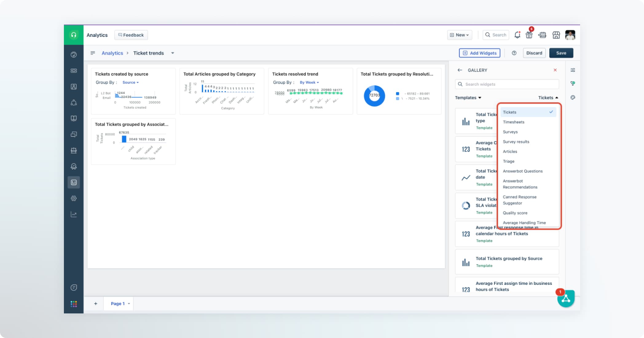The width and height of the screenshot is (644, 338).
Task: Select Tickets in the module list
Action: [x=528, y=112]
